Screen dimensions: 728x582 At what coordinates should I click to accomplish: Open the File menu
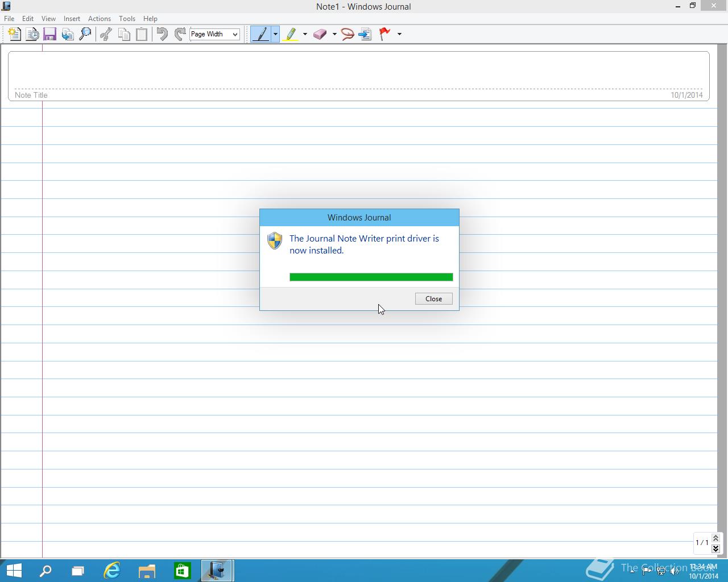coord(9,19)
